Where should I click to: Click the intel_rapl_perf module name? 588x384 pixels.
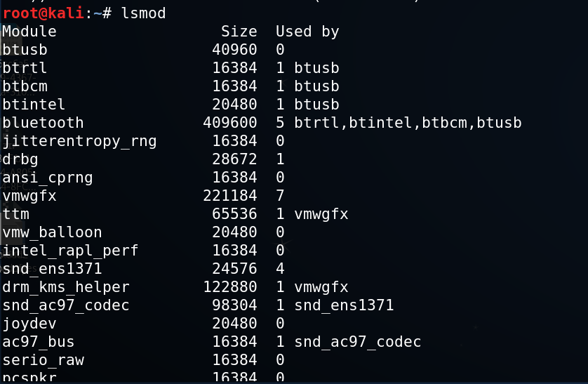tap(70, 251)
